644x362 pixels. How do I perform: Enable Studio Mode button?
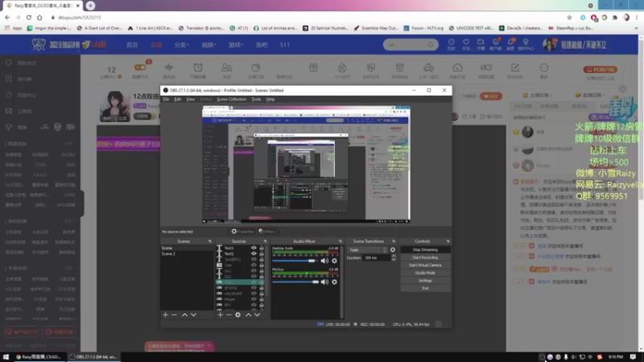[x=425, y=273]
